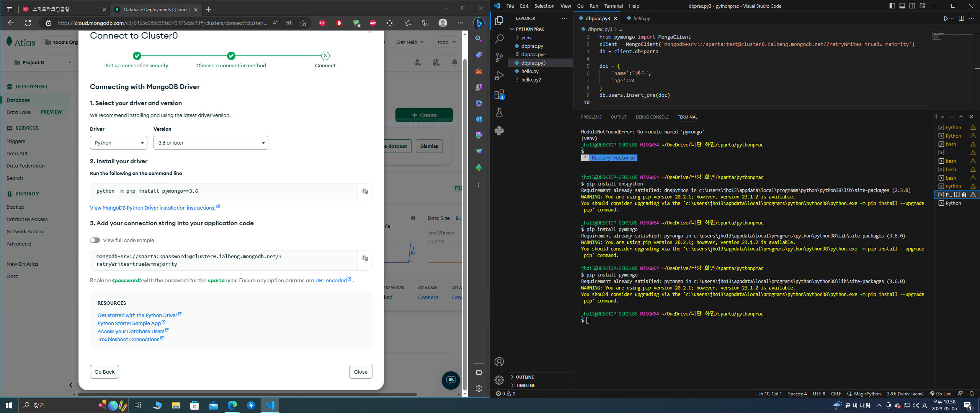Expand the TIMELINE section
This screenshot has height=413, width=980.
pyautogui.click(x=541, y=385)
